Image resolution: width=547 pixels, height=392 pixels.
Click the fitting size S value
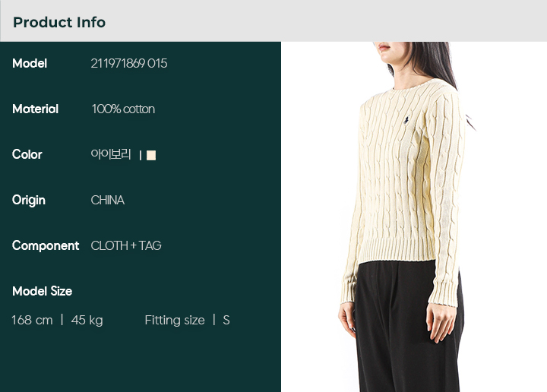click(226, 320)
